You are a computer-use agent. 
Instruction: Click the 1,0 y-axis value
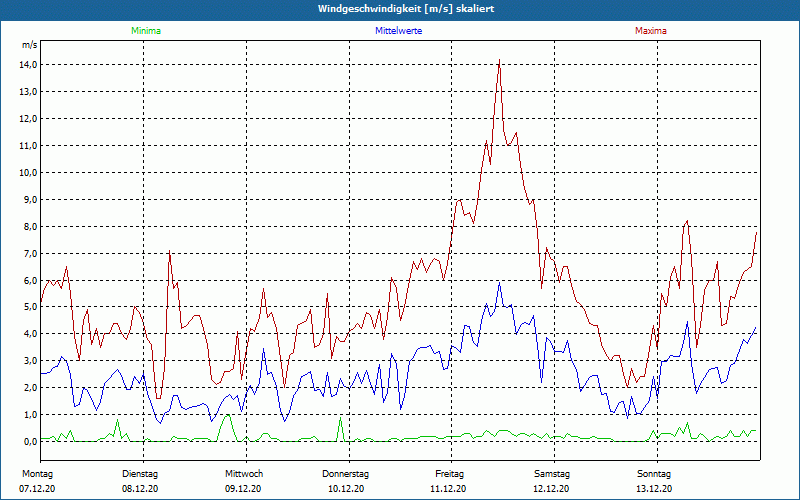(30, 415)
